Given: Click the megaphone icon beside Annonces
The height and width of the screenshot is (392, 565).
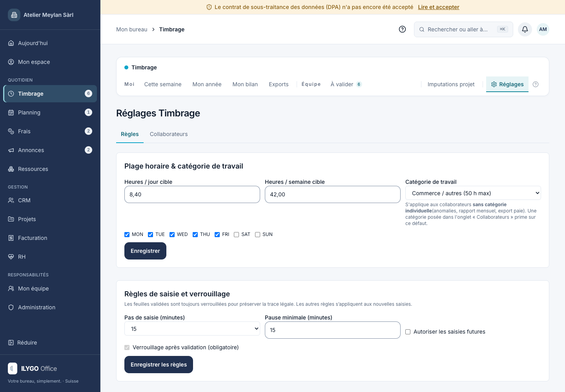Looking at the screenshot, I should (11, 150).
